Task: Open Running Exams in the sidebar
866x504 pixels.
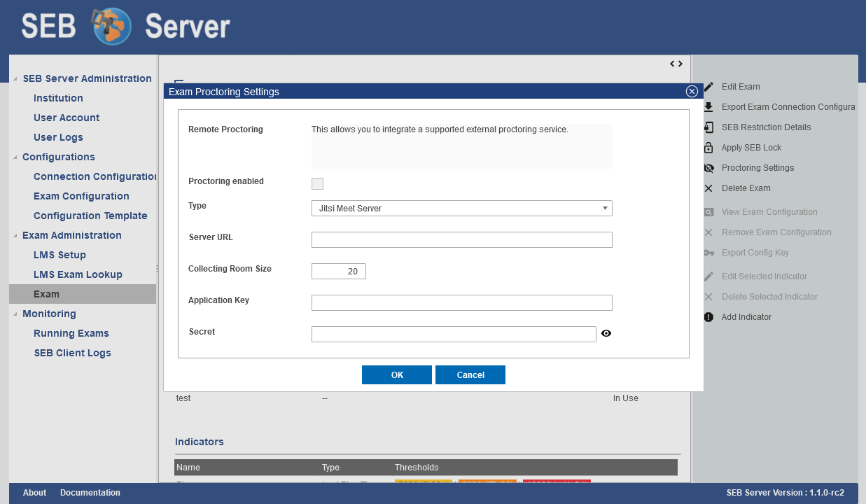Action: (71, 333)
